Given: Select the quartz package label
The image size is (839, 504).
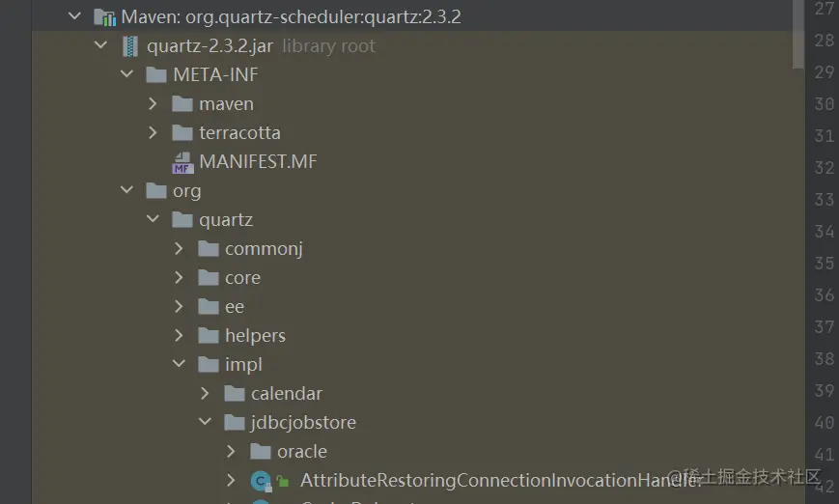Looking at the screenshot, I should pos(226,220).
